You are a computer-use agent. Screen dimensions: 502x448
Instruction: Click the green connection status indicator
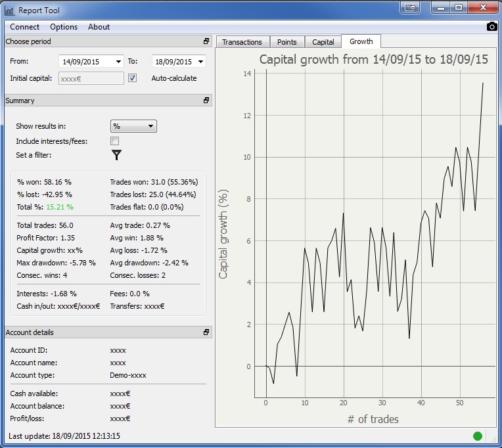tap(478, 436)
